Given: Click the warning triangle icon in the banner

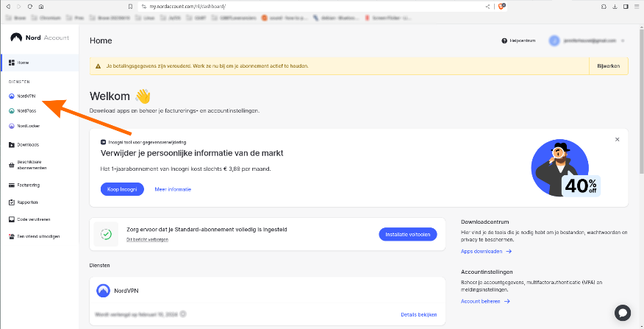Looking at the screenshot, I should pyautogui.click(x=99, y=66).
